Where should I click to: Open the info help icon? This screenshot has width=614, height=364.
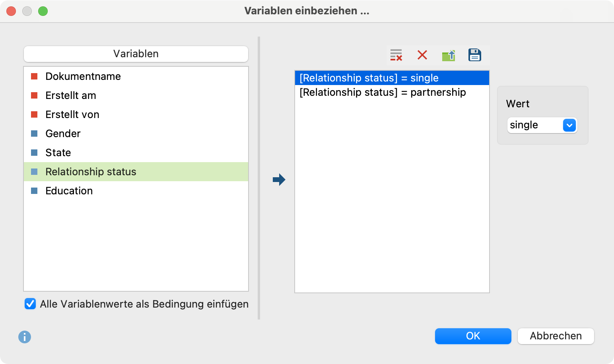(25, 337)
